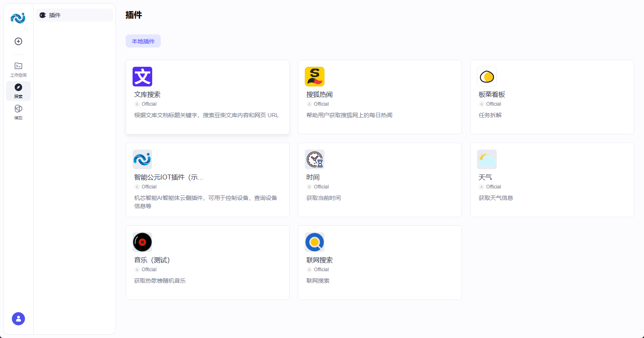Click the 天气 weather plugin icon
This screenshot has width=644, height=338.
[x=487, y=159]
